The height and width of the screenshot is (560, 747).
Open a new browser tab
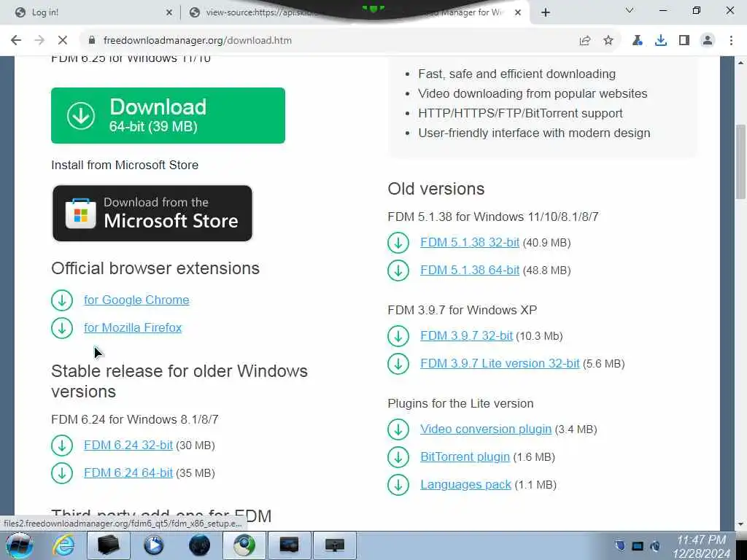click(x=546, y=12)
